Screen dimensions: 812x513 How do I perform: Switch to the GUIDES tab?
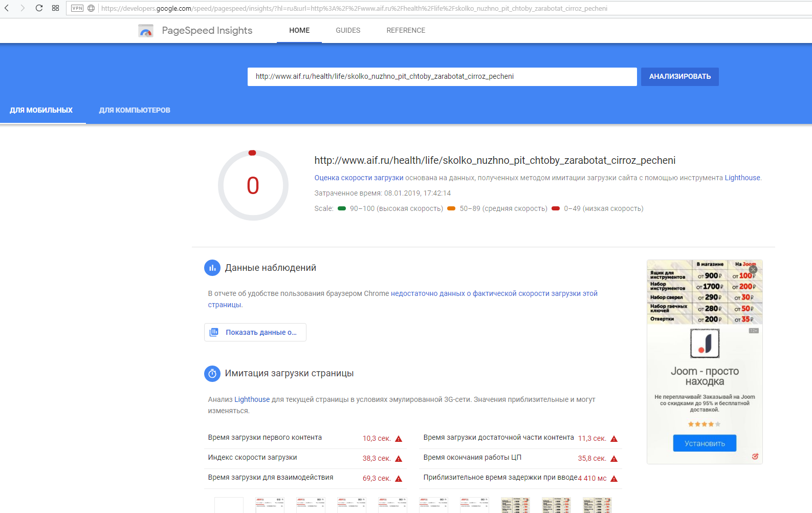348,31
